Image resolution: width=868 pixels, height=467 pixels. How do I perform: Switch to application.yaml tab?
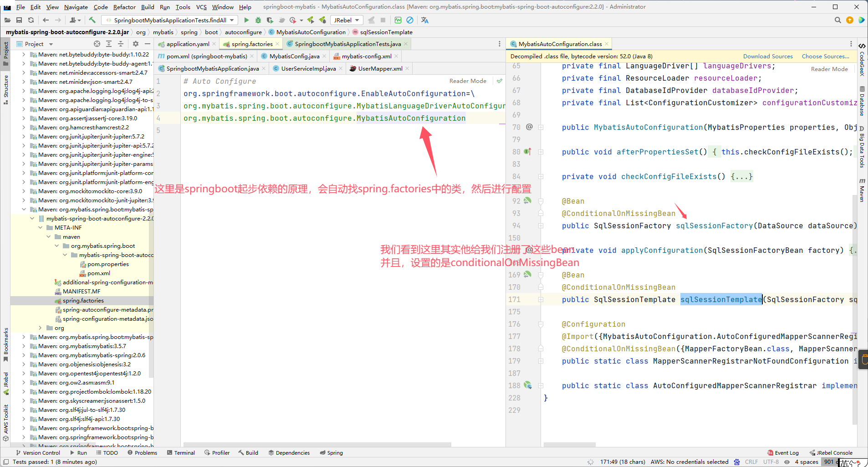[188, 44]
